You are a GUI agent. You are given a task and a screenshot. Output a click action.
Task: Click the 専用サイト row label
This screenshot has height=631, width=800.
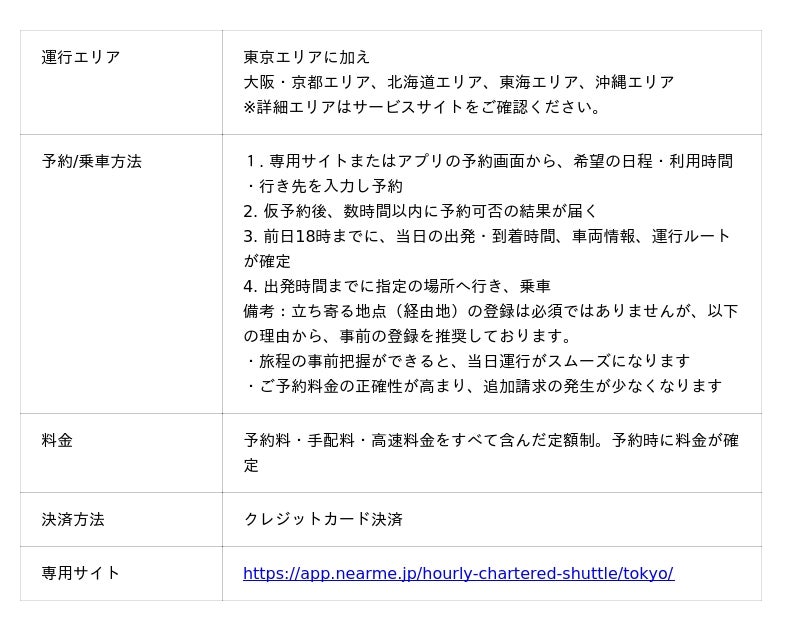(x=81, y=573)
